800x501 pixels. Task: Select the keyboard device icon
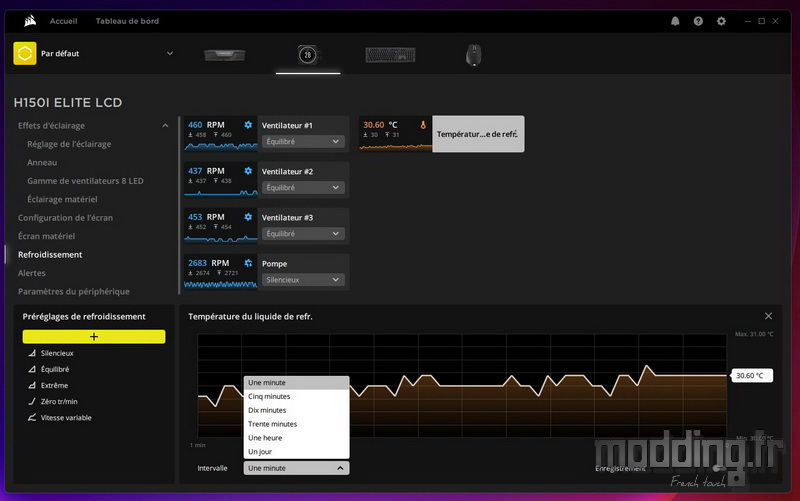(x=390, y=55)
